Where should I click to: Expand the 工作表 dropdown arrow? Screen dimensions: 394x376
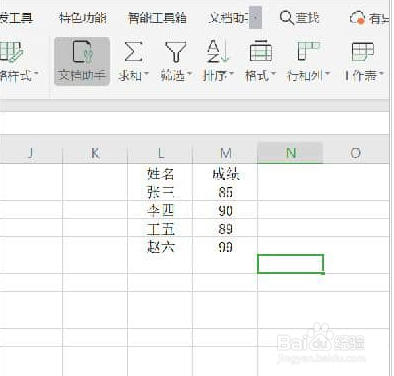(x=382, y=74)
